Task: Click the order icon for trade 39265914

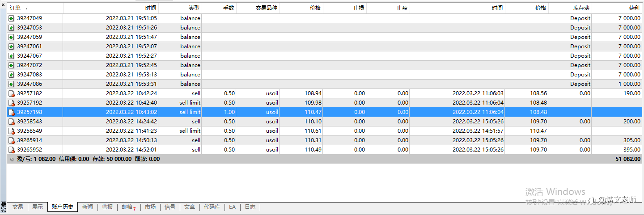Action: 12,140
